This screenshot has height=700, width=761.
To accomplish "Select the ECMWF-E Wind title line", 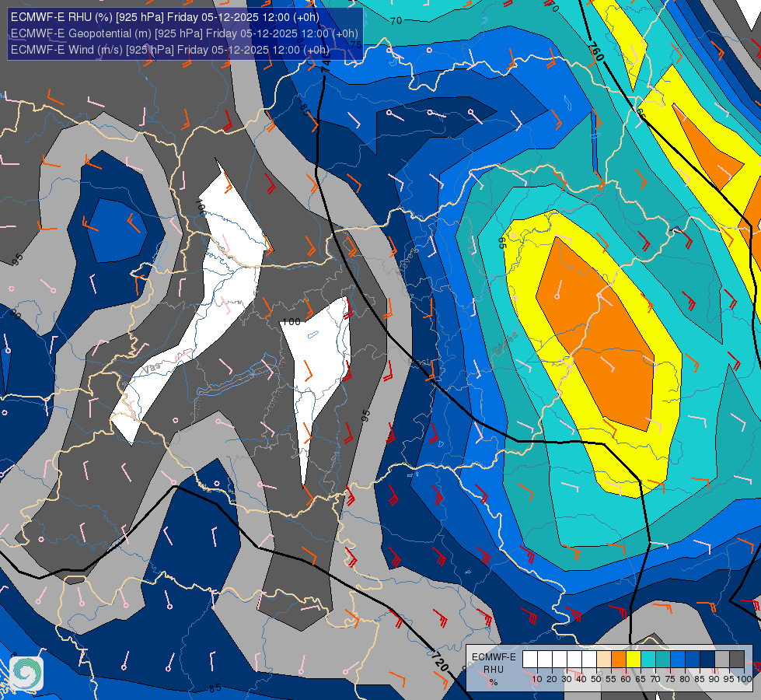I will click(x=170, y=50).
